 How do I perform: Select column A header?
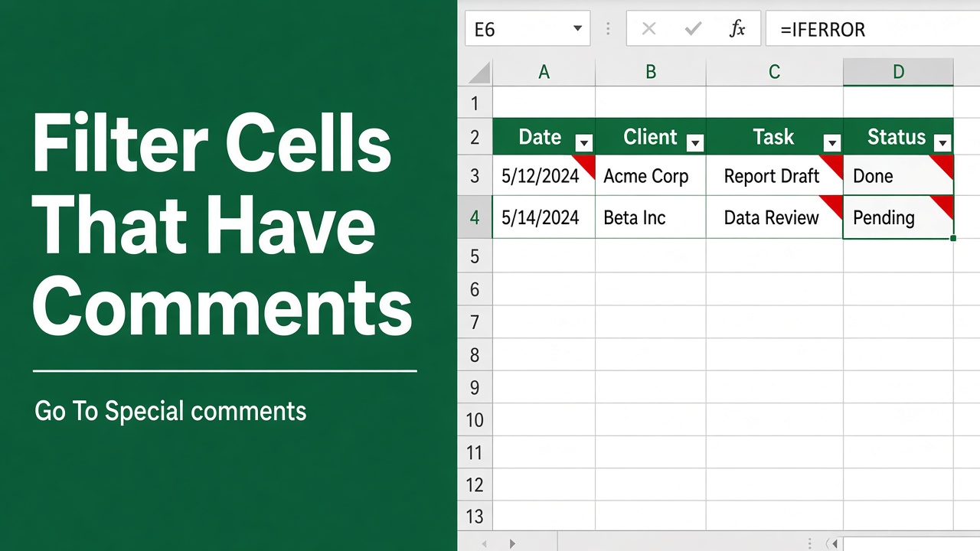point(544,72)
